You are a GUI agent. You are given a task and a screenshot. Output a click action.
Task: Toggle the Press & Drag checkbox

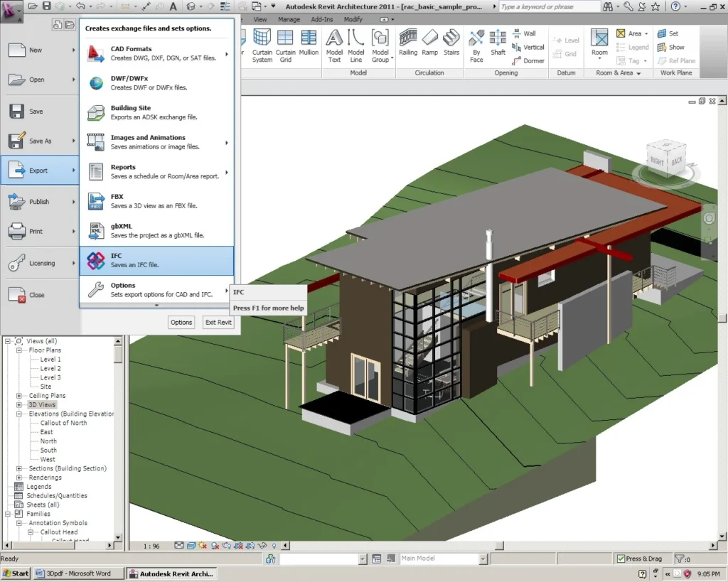(621, 559)
